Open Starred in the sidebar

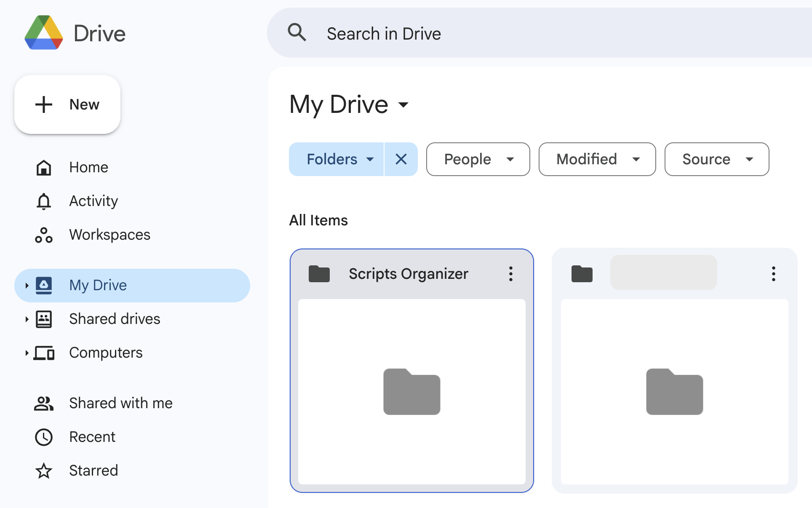click(132, 471)
